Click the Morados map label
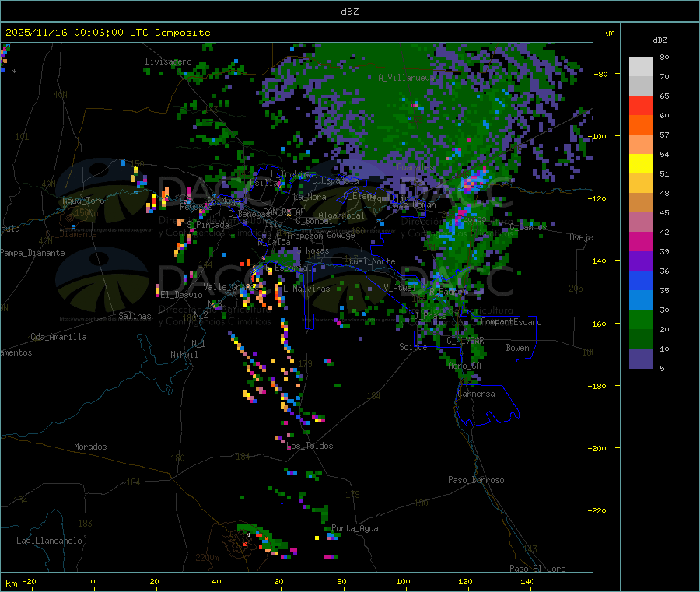This screenshot has width=700, height=592. click(x=90, y=447)
